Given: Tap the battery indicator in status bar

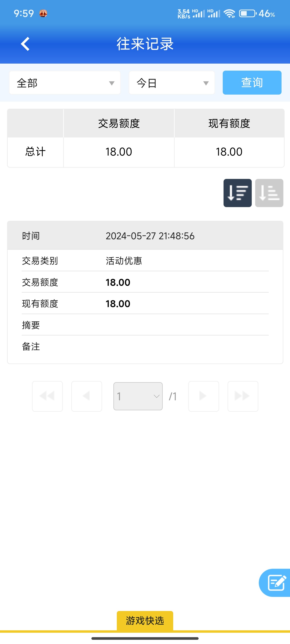Looking at the screenshot, I should 248,13.
